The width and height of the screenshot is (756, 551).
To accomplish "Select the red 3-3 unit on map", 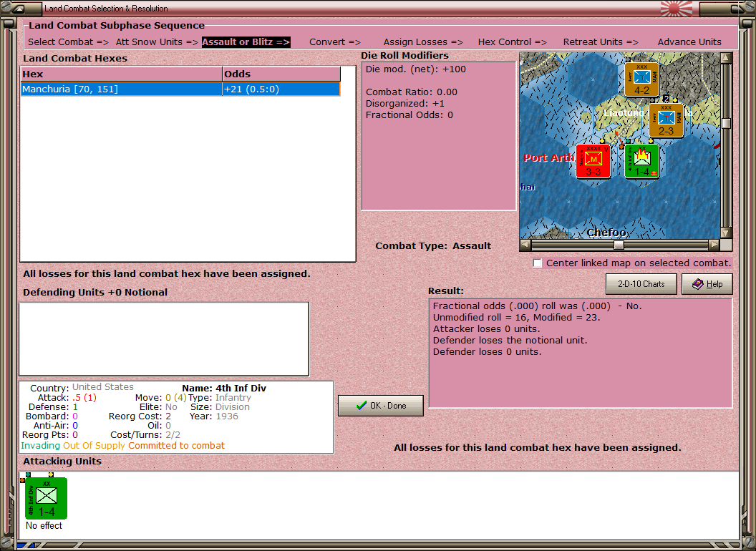I will (x=593, y=162).
